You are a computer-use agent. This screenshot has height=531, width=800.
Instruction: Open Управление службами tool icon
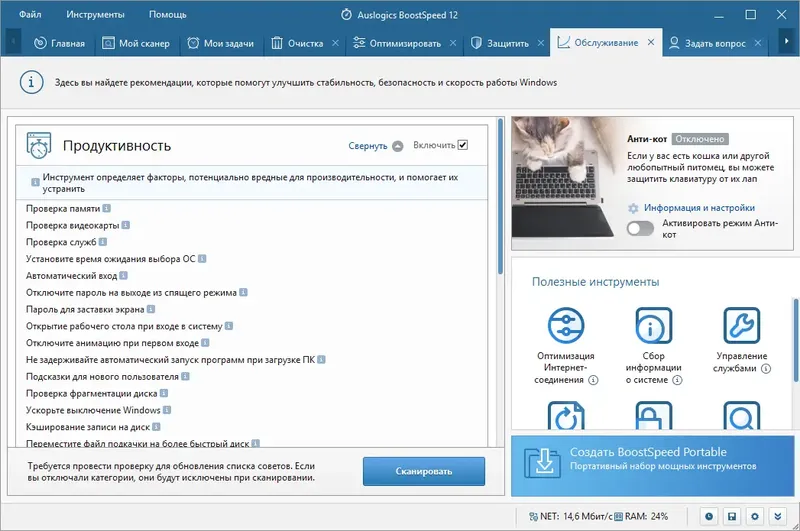point(742,325)
